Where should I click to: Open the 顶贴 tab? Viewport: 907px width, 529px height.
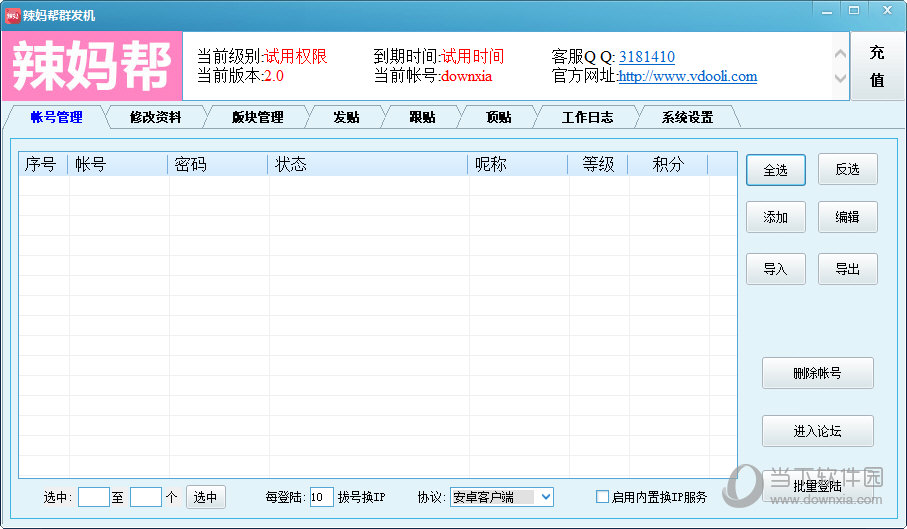coord(499,117)
